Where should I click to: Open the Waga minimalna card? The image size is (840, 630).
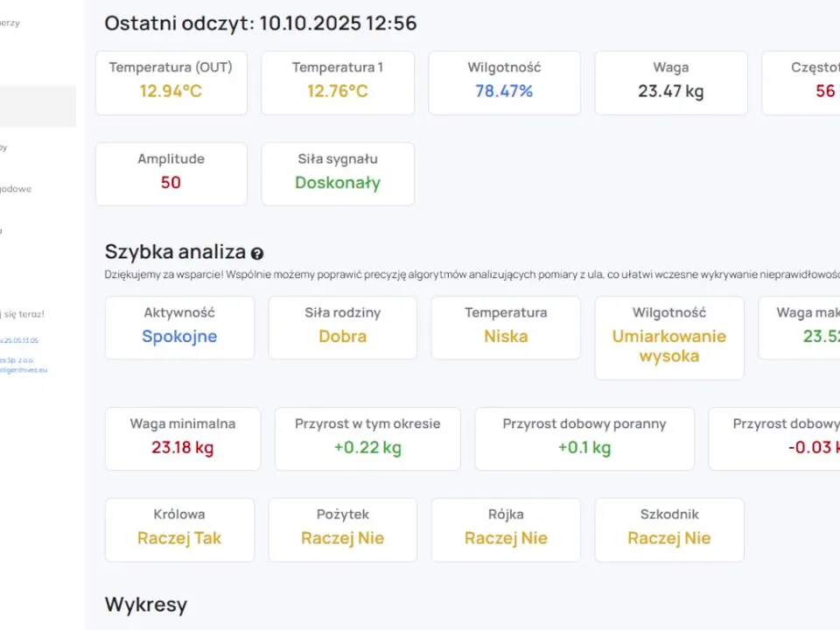click(183, 438)
